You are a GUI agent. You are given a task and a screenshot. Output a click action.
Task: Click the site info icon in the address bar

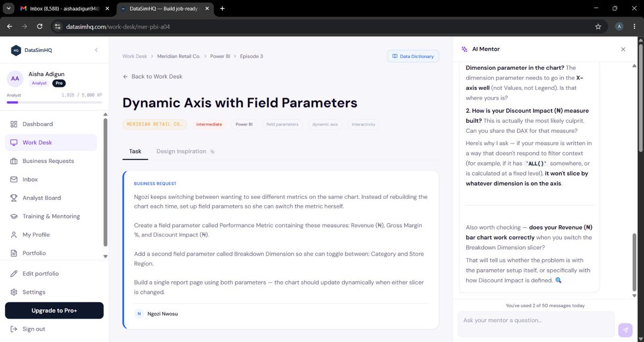tap(57, 26)
